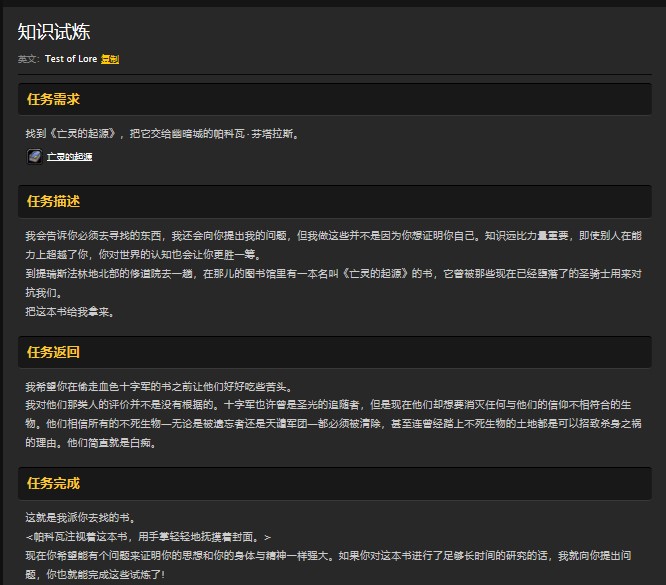Screen dimensions: 666x585
Task: Click the 复制 copy link beside Test of Lore
Action: pos(110,59)
